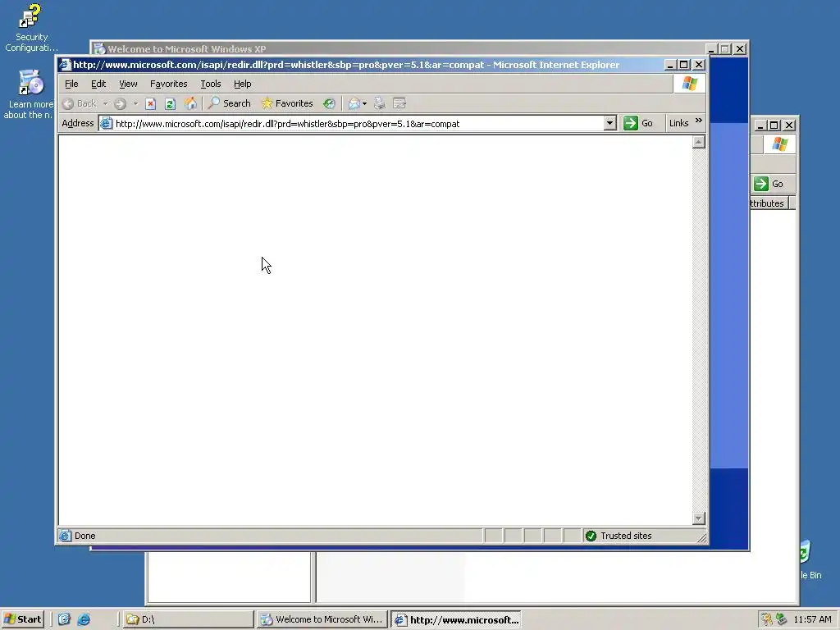Open the Recycle Bin desktop icon
Screen dimensions: 840x630
(x=810, y=559)
